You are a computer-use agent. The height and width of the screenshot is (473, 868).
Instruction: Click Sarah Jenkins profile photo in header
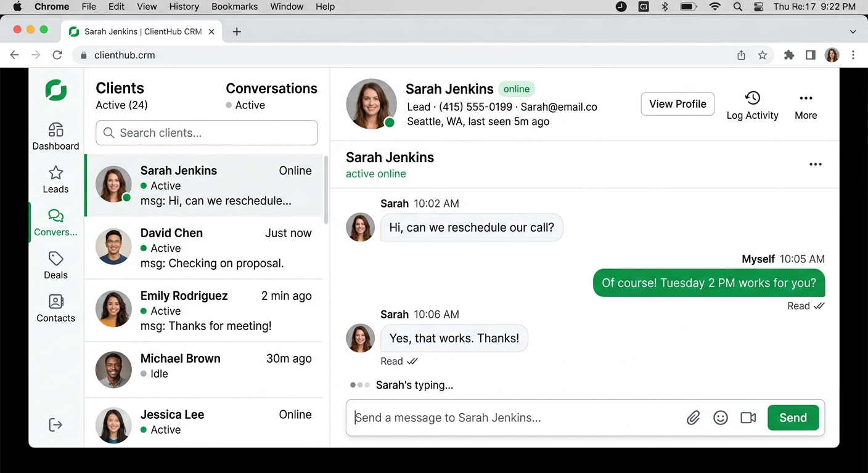point(371,104)
